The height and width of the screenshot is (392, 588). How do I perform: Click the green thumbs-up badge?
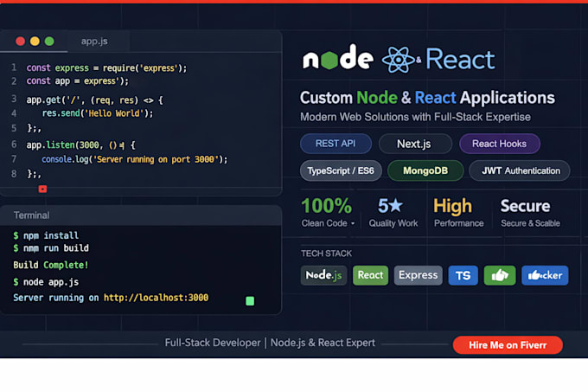pos(500,276)
